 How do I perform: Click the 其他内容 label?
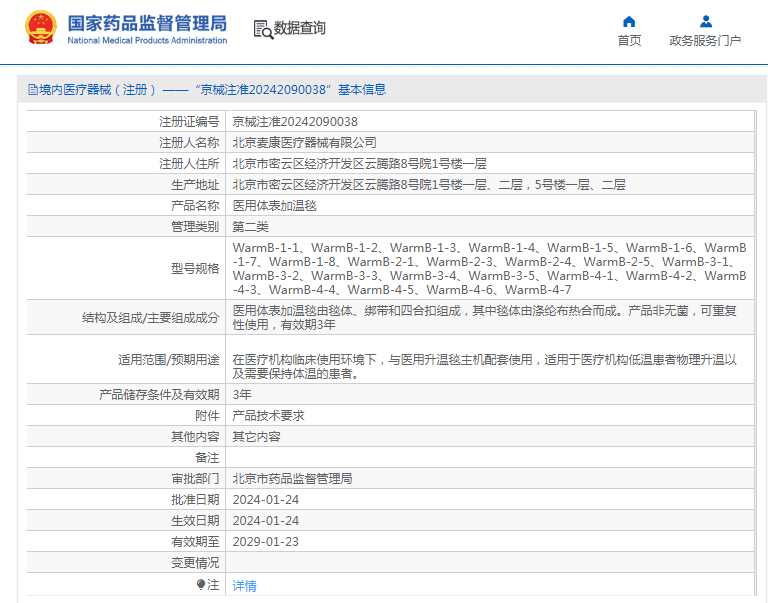click(195, 437)
